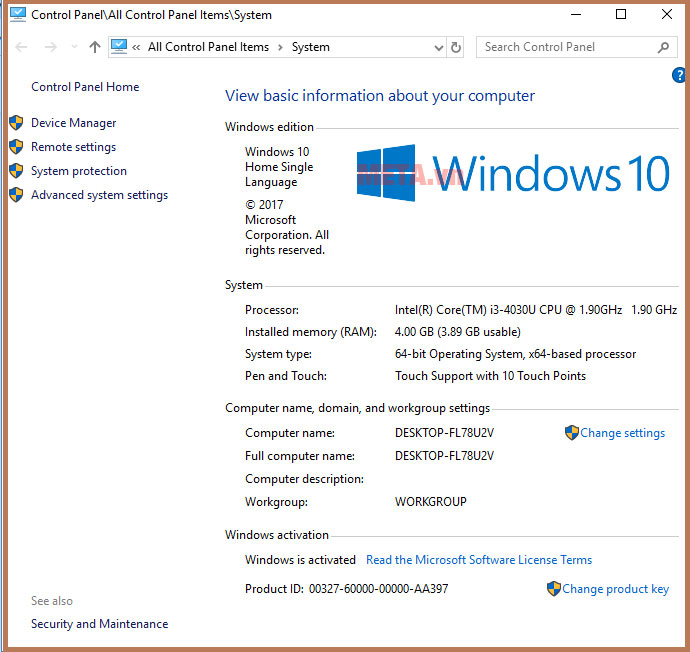
Task: Click the Windows 10 logo graphic
Action: click(513, 173)
